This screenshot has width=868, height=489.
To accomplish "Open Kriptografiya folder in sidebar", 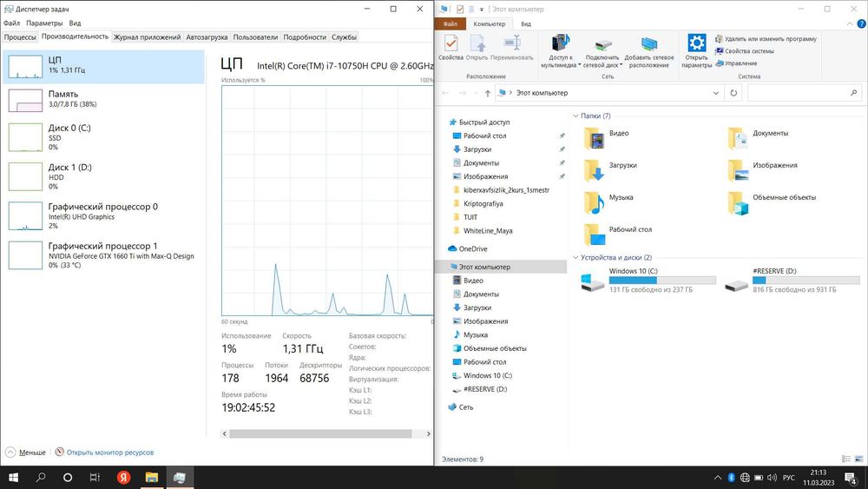I will pyautogui.click(x=477, y=204).
